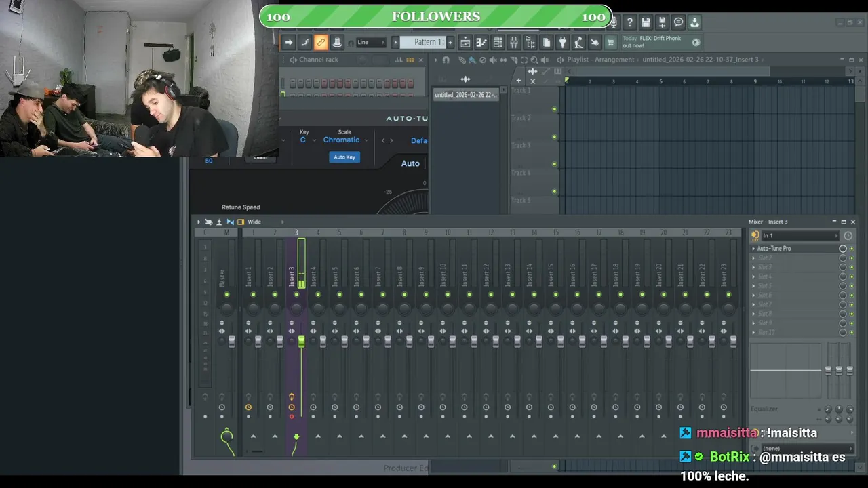Screen dimensions: 868x488
Task: Open Auto-Tune Scale Chromatic dropdown
Action: click(345, 140)
